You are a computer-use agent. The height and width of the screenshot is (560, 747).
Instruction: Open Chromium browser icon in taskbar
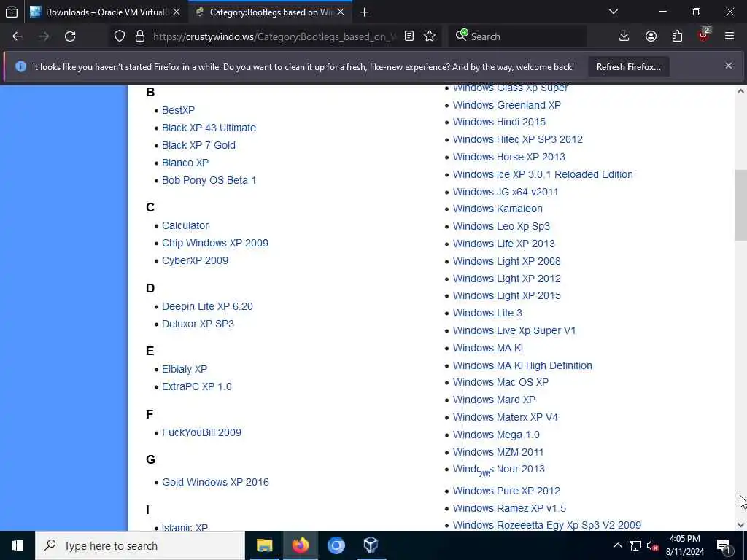(336, 545)
